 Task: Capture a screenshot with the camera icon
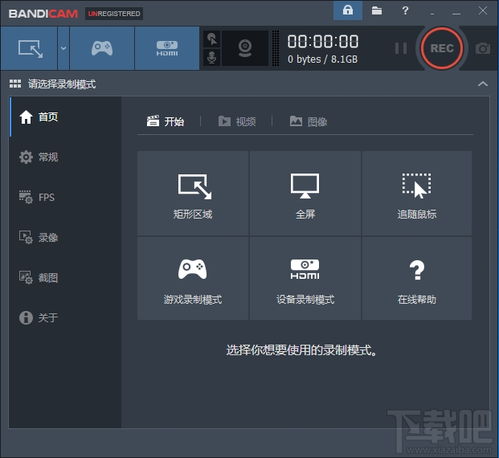[482, 49]
